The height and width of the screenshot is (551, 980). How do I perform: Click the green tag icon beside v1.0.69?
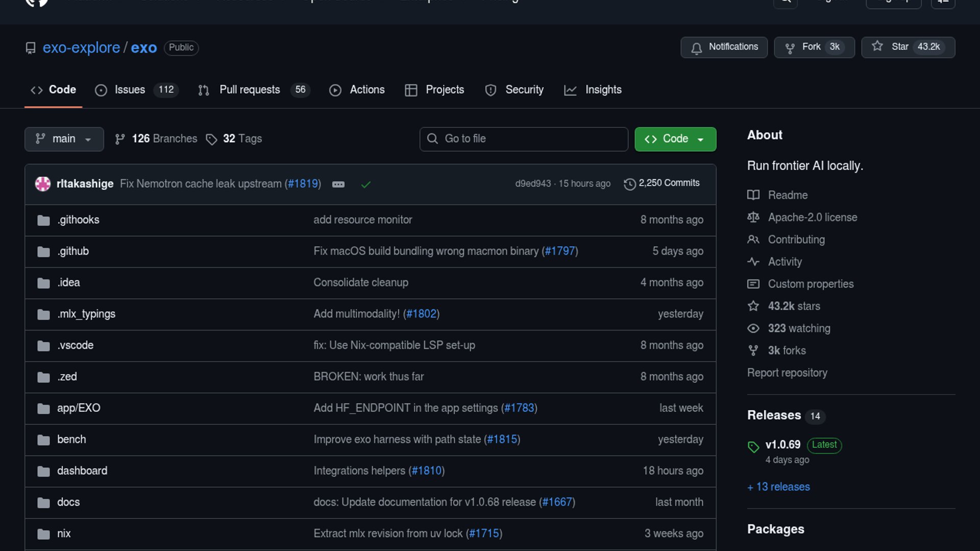click(753, 447)
